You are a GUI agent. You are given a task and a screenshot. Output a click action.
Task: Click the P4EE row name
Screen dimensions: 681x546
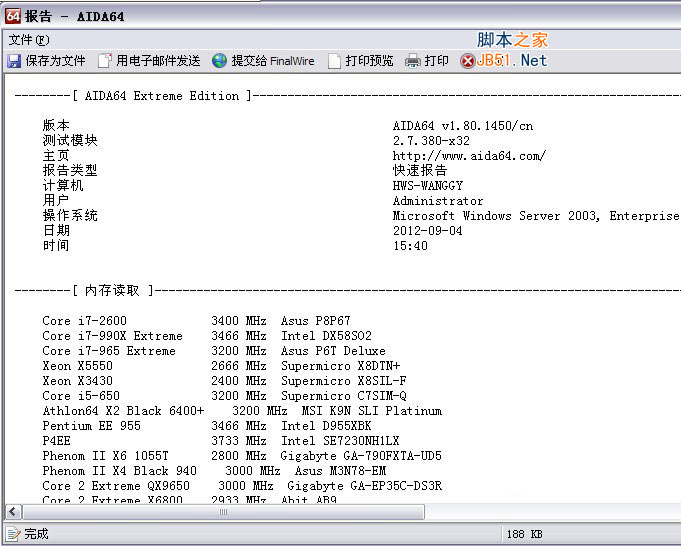pyautogui.click(x=56, y=440)
